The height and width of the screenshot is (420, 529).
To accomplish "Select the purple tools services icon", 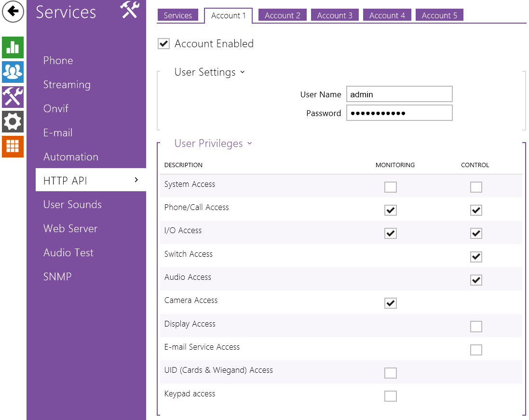I will (x=13, y=97).
